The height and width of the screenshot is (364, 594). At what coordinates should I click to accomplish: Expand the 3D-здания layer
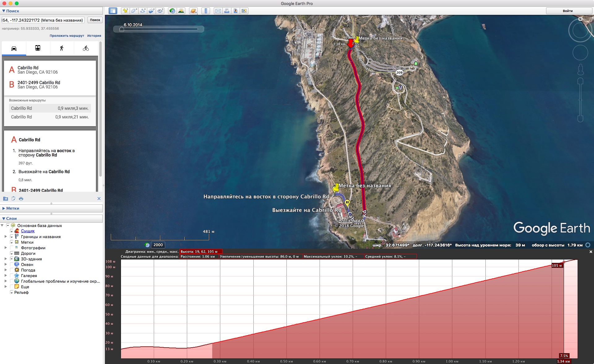[6, 259]
